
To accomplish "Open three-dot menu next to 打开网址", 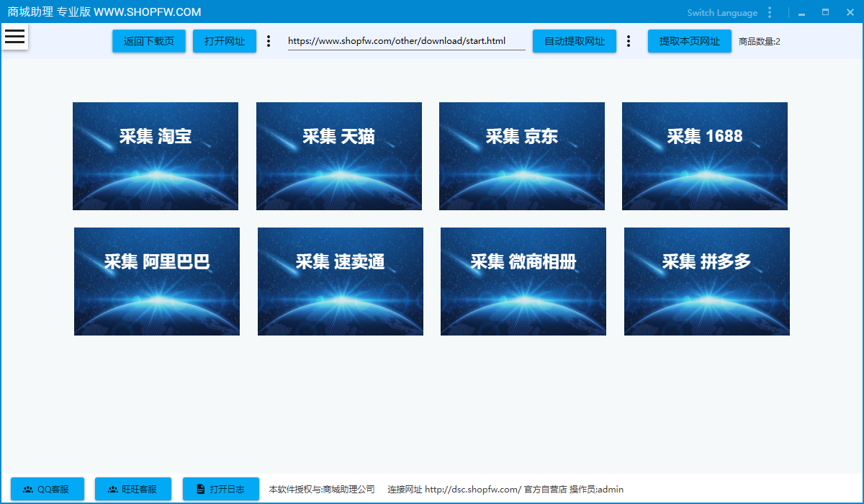I will pos(269,41).
